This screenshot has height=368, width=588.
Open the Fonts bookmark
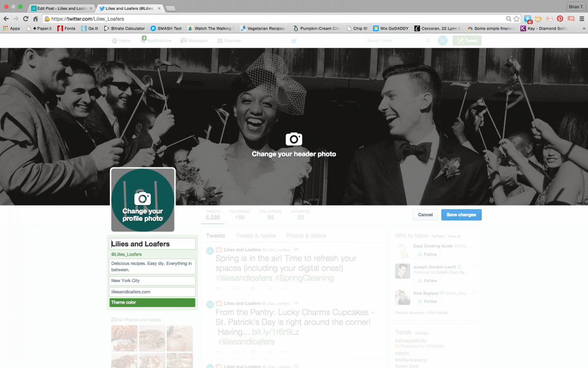click(67, 28)
